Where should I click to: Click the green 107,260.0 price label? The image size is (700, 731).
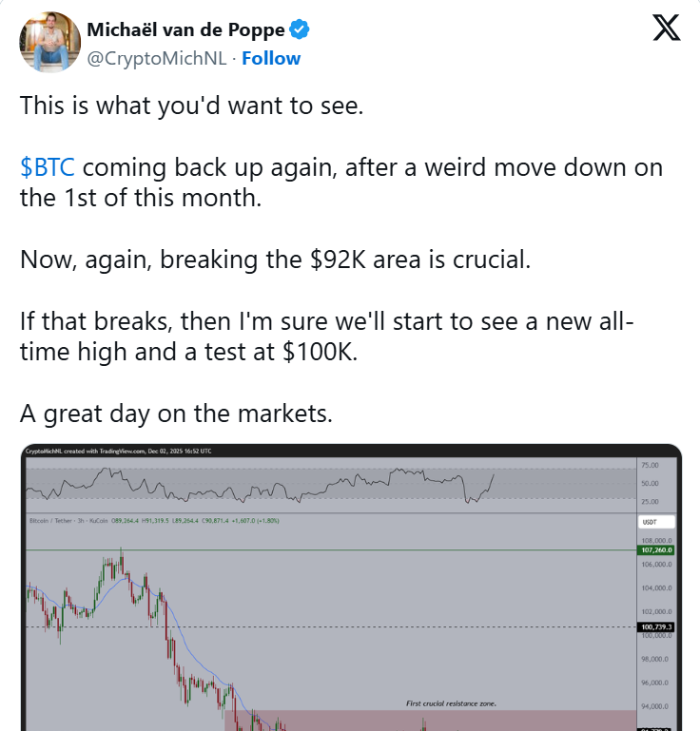655,549
